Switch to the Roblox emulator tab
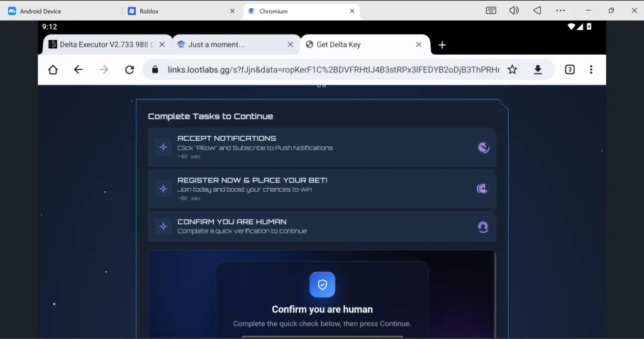 point(180,11)
